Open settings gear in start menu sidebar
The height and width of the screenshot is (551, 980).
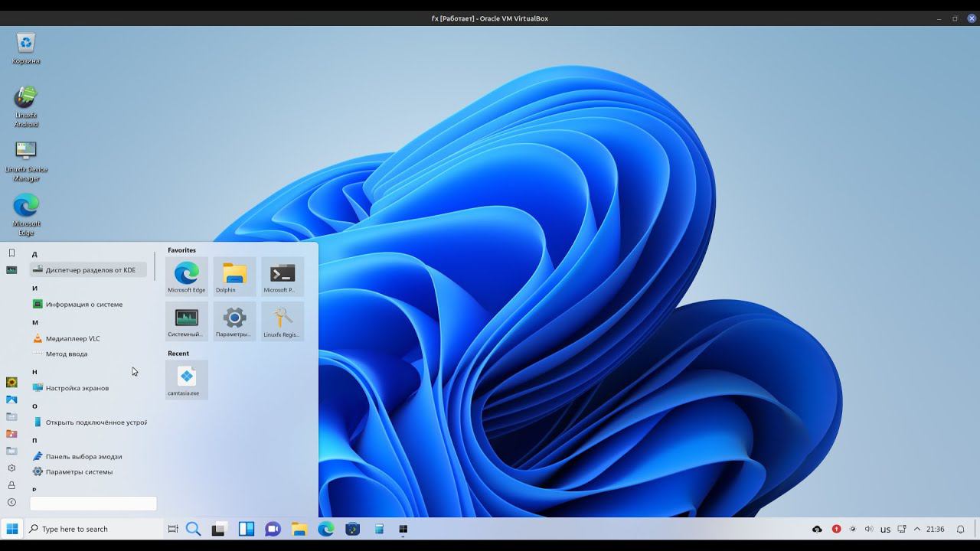(11, 468)
